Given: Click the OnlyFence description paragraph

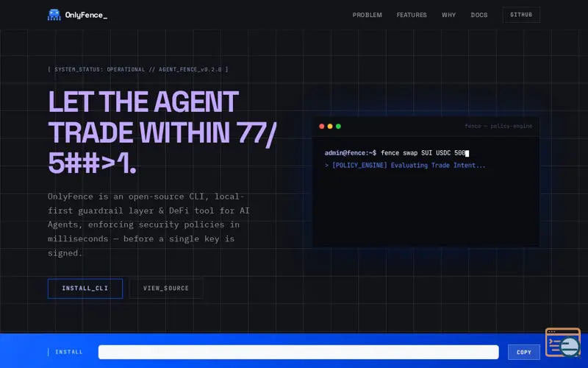Looking at the screenshot, I should point(148,224).
